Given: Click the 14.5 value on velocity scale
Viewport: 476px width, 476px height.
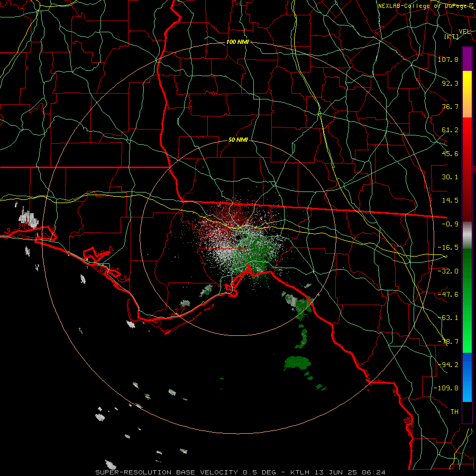Looking at the screenshot, I should coord(450,200).
